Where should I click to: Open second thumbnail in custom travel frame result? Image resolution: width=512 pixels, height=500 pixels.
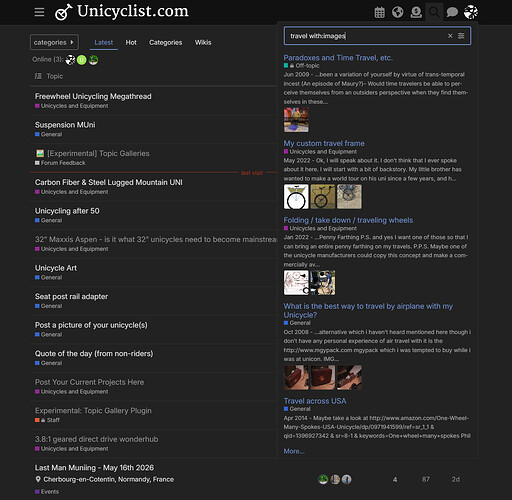[323, 197]
